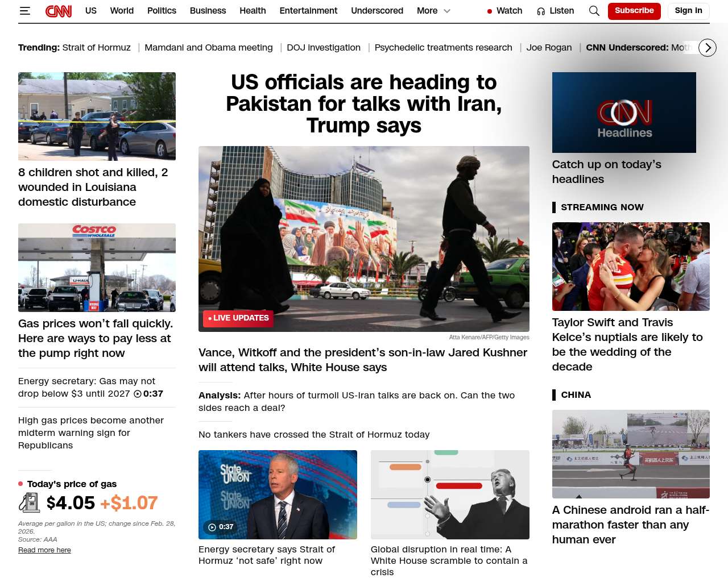Click the play icon beside Energy secretary 0:37

tap(138, 394)
